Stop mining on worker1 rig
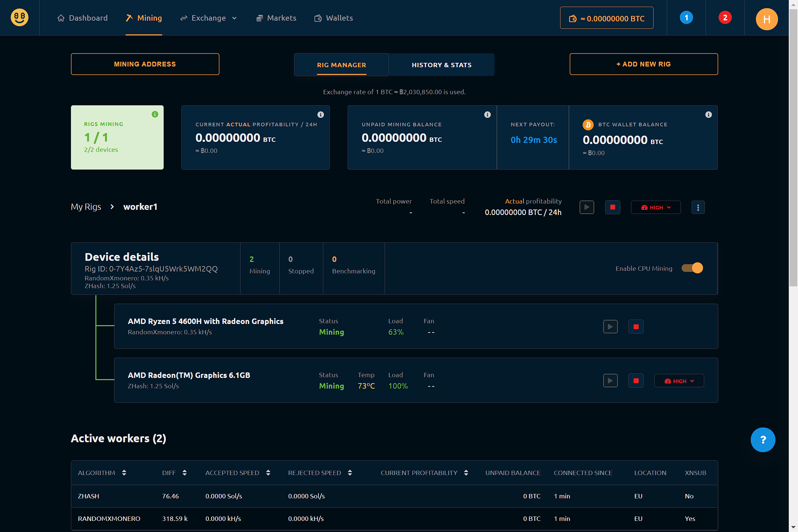This screenshot has width=798, height=532. pos(613,207)
